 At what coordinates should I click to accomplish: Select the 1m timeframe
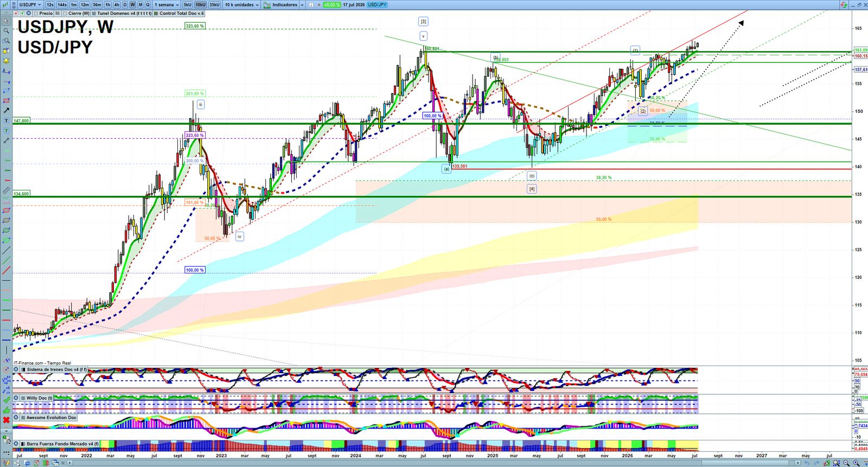[74, 4]
